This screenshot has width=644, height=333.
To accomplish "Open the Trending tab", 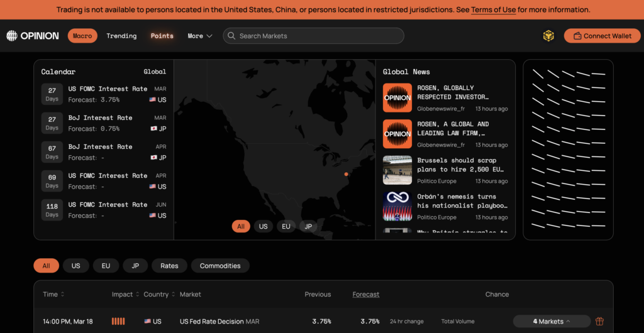I will point(121,36).
